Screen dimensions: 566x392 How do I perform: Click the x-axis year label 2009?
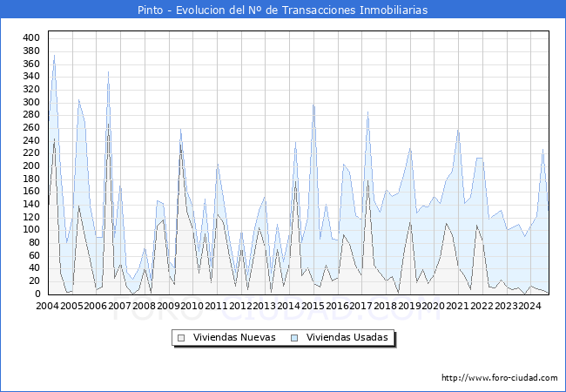point(168,306)
